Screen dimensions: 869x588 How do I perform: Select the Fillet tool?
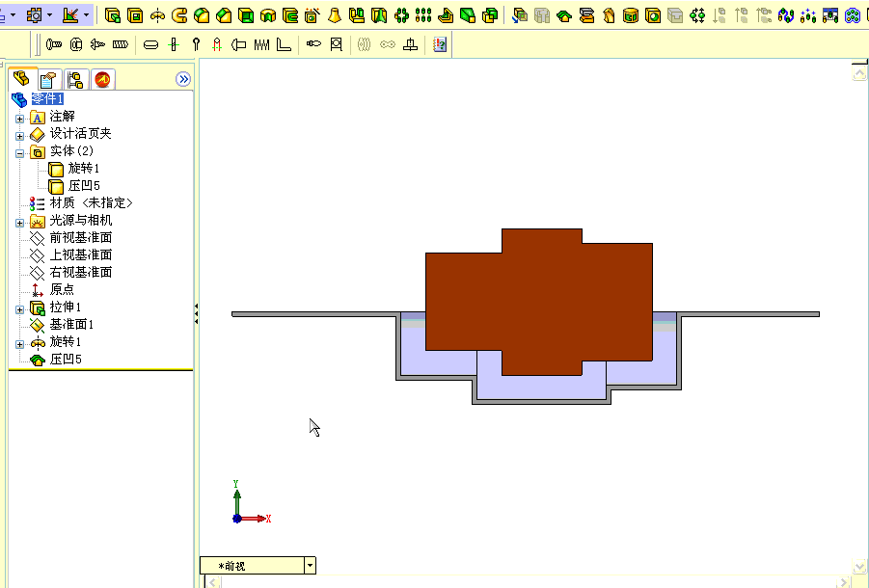pos(202,15)
